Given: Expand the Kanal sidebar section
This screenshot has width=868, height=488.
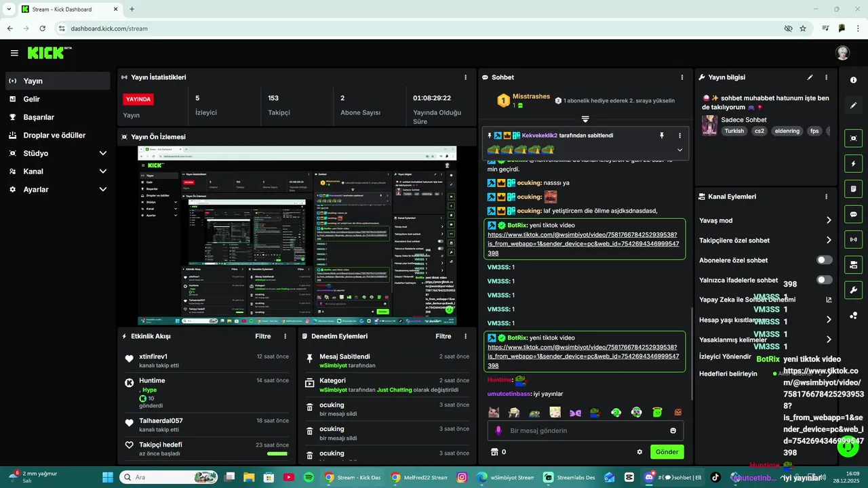Looking at the screenshot, I should pos(103,171).
